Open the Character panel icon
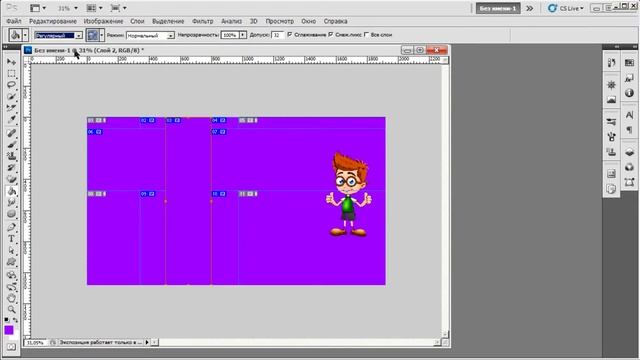Screen dimensions: 640x360 pyautogui.click(x=629, y=116)
